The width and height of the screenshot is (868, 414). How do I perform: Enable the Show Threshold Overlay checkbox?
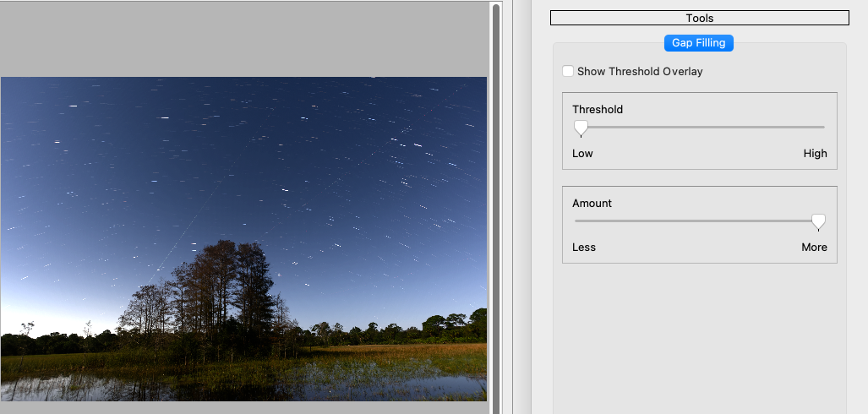click(568, 72)
